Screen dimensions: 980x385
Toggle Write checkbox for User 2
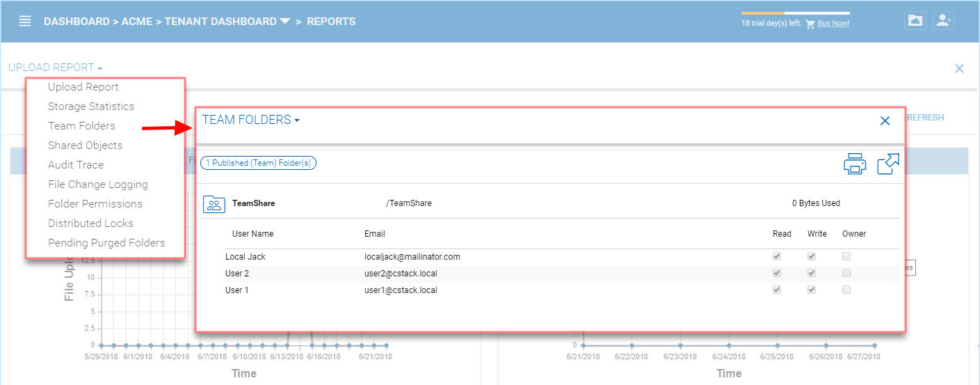812,273
